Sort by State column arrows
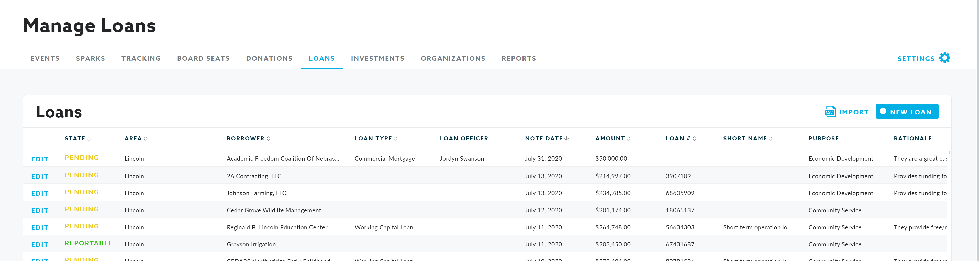 89,139
